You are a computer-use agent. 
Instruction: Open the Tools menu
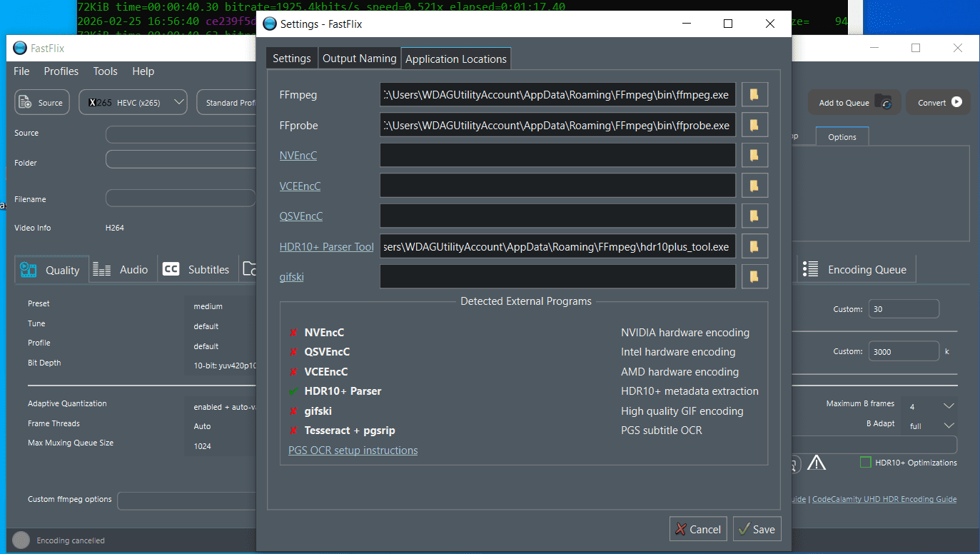[105, 71]
